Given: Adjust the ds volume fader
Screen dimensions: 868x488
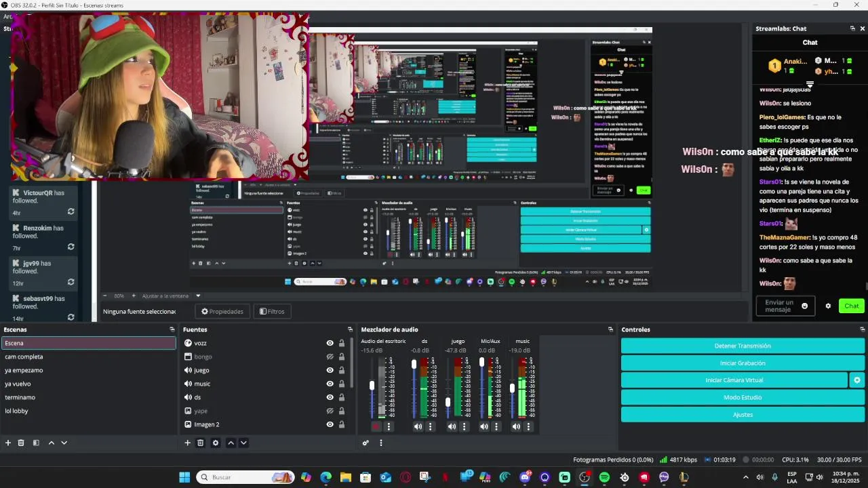Looking at the screenshot, I should pos(414,364).
